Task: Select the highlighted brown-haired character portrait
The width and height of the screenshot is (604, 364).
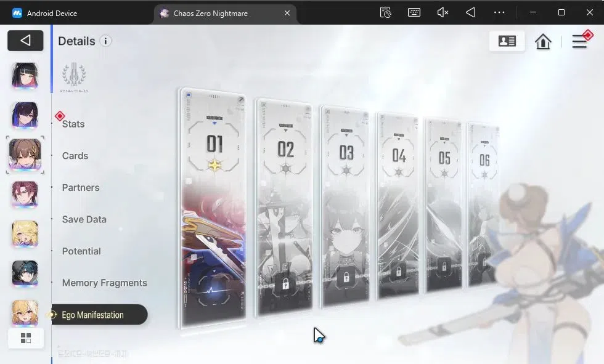Action: pyautogui.click(x=25, y=155)
